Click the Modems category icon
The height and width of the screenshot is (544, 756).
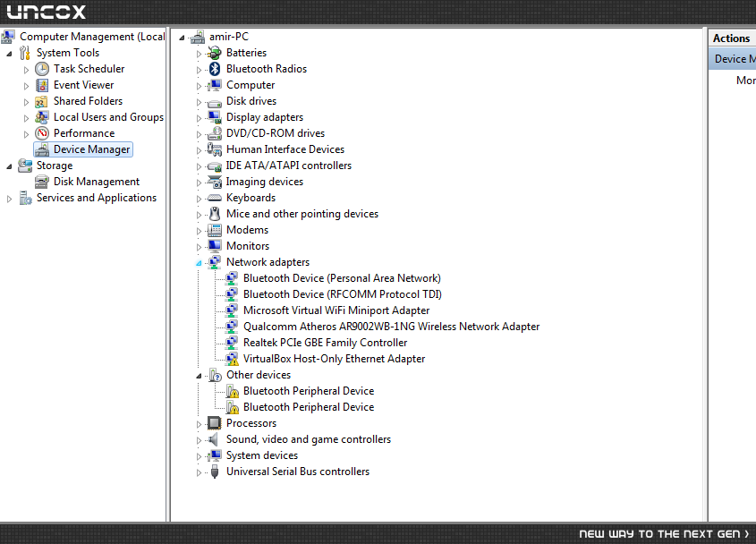[215, 230]
